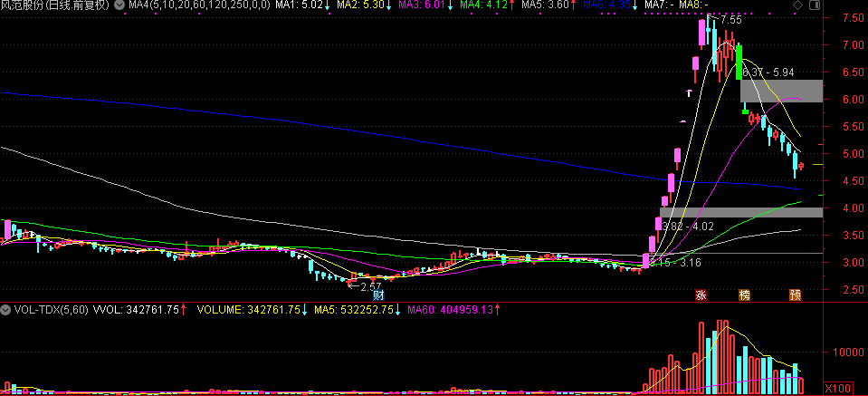Open the 榜 ranking marker

click(745, 295)
